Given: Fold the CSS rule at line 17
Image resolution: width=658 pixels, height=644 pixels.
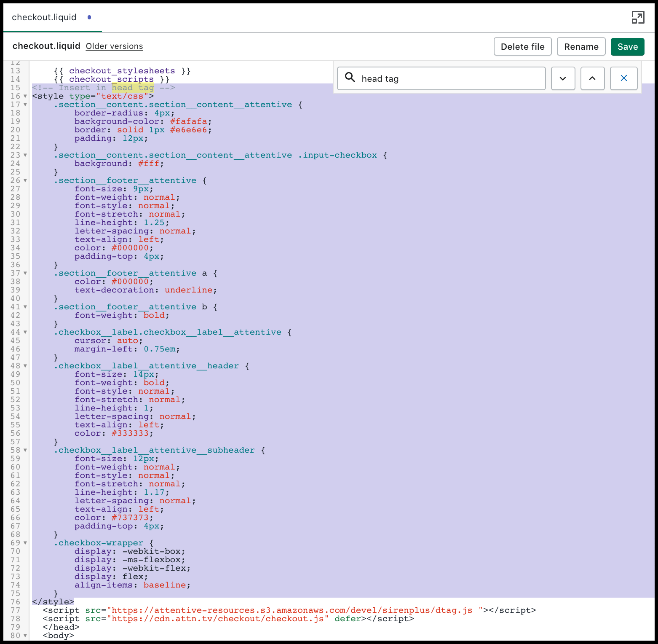Looking at the screenshot, I should tap(25, 105).
